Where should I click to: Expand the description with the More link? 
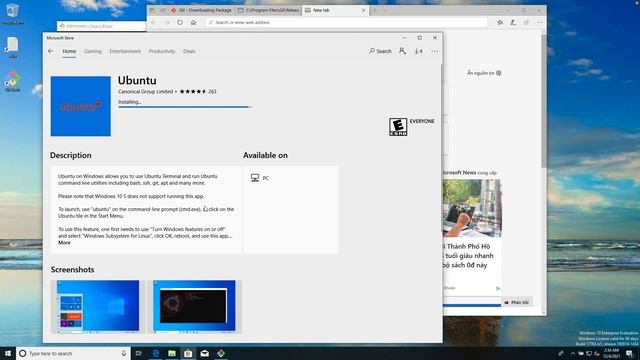coord(64,242)
